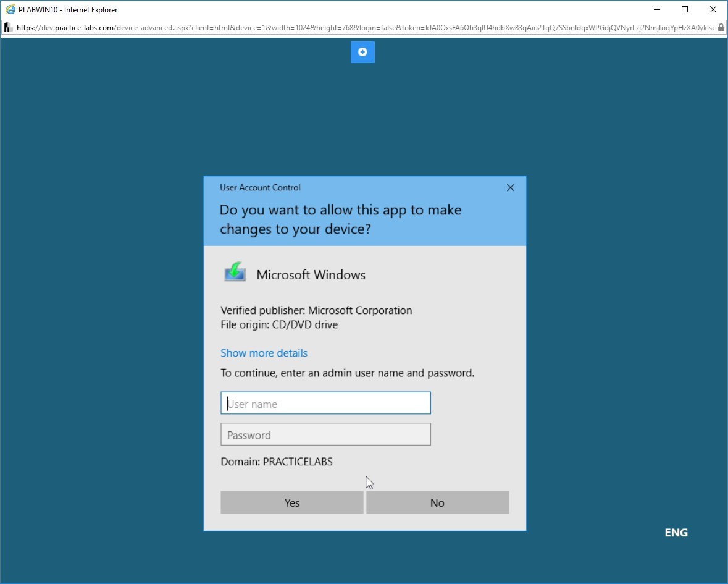Click 'To continue, enter an admin' instruction text
Screen dimensions: 728x584
coord(347,373)
